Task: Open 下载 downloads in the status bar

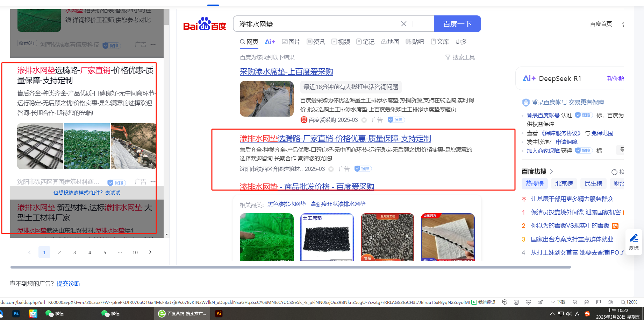Action: (x=558, y=302)
